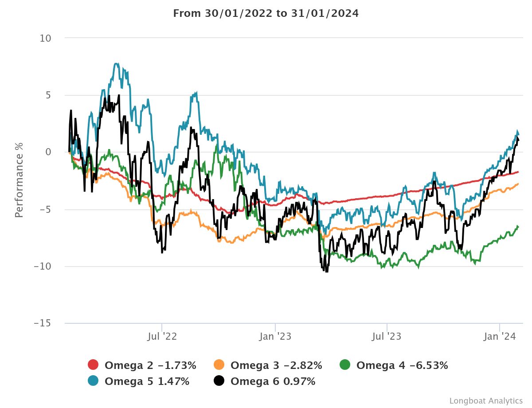The width and height of the screenshot is (532, 408).
Task: Select the Jul '22 x-axis label
Action: click(x=162, y=337)
